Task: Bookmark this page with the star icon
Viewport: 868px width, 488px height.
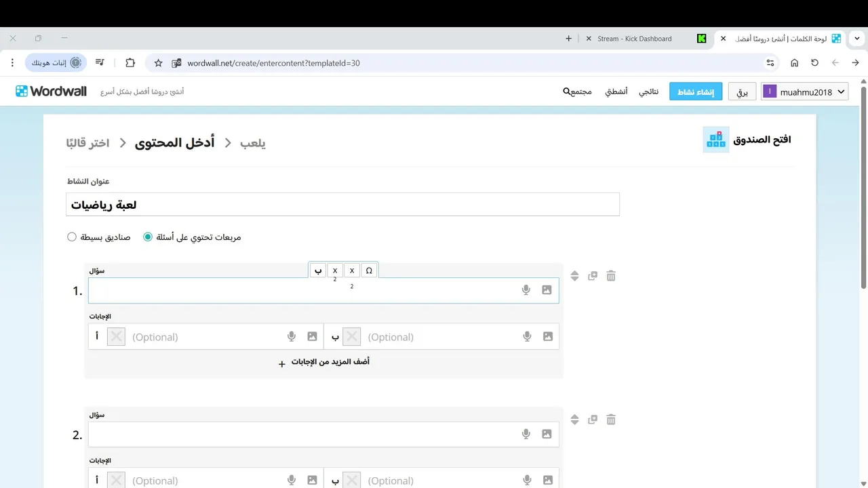Action: point(158,63)
